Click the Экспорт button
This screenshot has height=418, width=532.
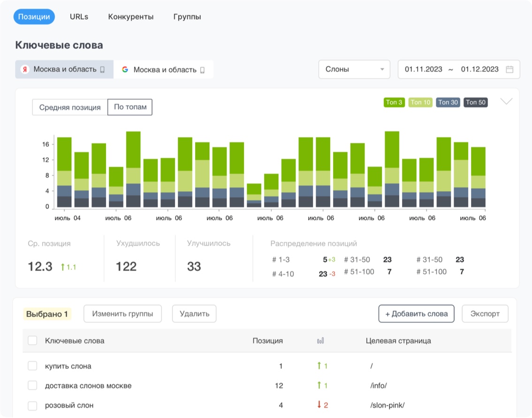[485, 314]
